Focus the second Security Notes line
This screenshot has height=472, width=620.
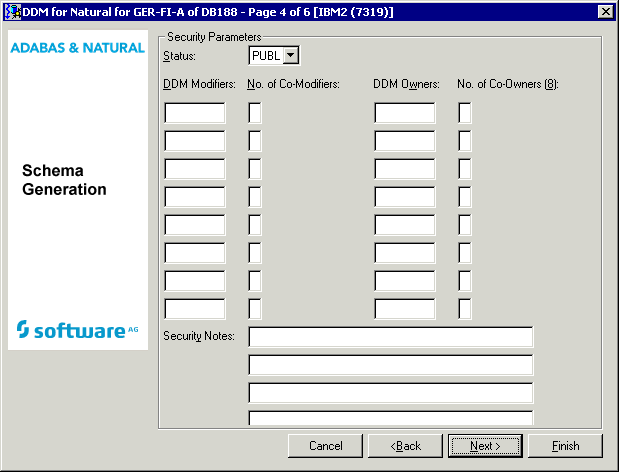point(390,364)
